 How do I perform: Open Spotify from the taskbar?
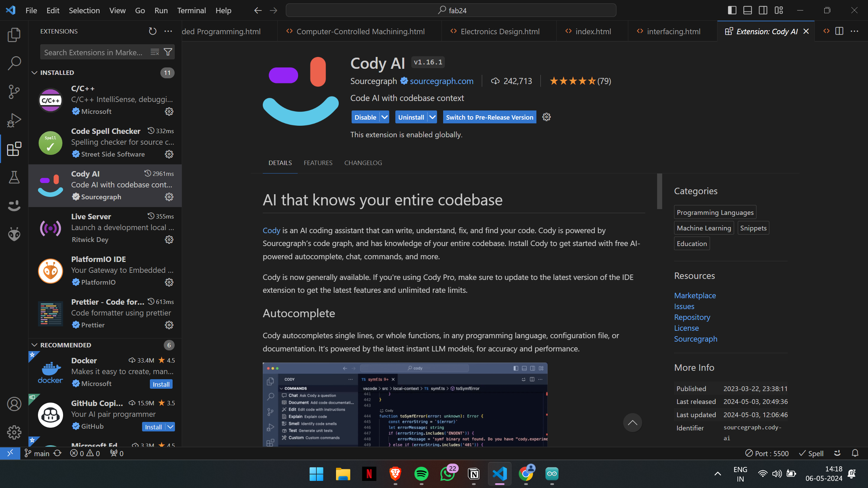421,473
